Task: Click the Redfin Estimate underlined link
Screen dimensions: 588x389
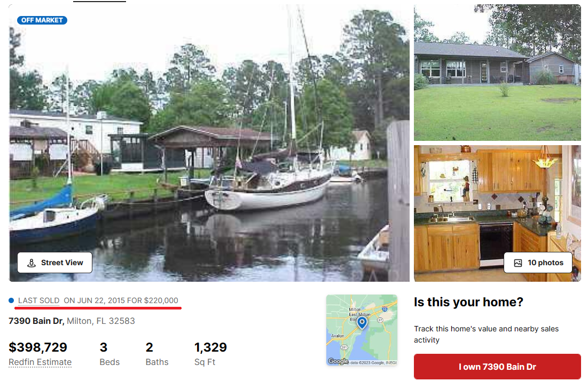Action: point(40,362)
